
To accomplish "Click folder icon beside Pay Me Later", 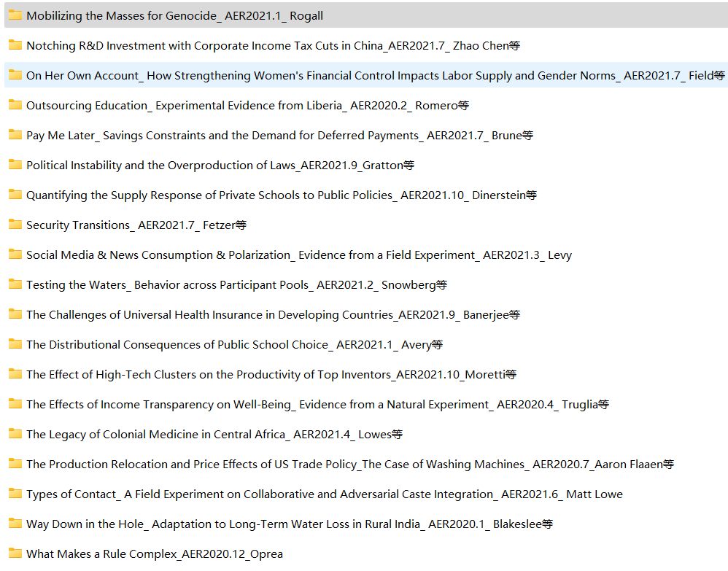I will [15, 135].
